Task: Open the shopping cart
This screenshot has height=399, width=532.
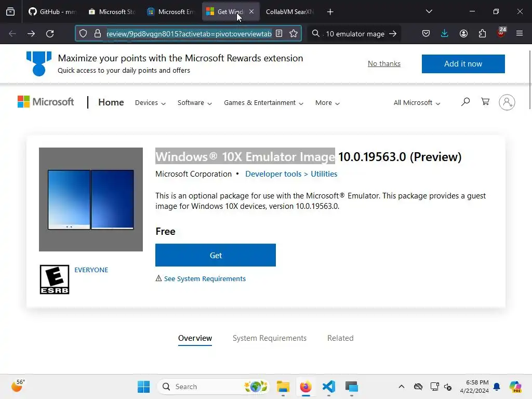Action: coord(485,102)
